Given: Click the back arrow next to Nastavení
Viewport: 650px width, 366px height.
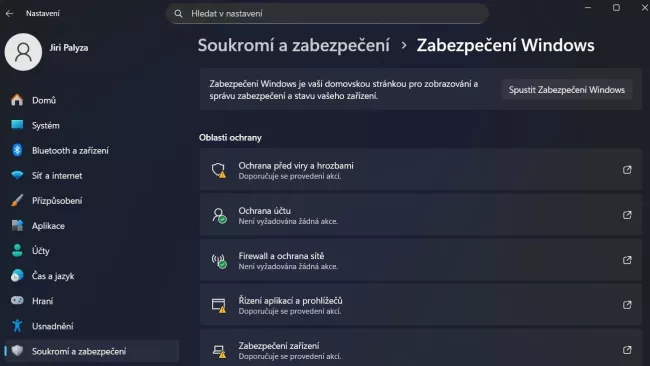Looking at the screenshot, I should click(x=10, y=14).
